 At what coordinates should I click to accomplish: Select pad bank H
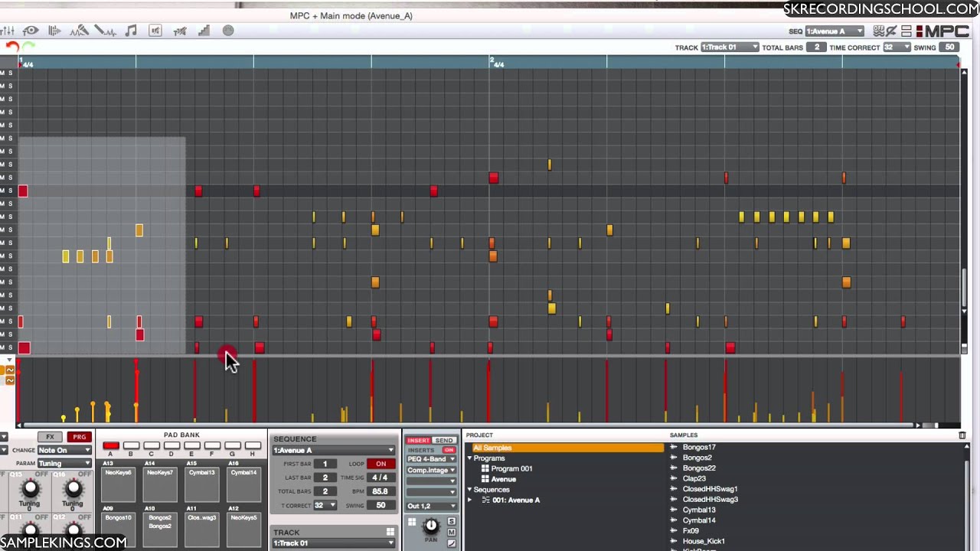tap(253, 445)
